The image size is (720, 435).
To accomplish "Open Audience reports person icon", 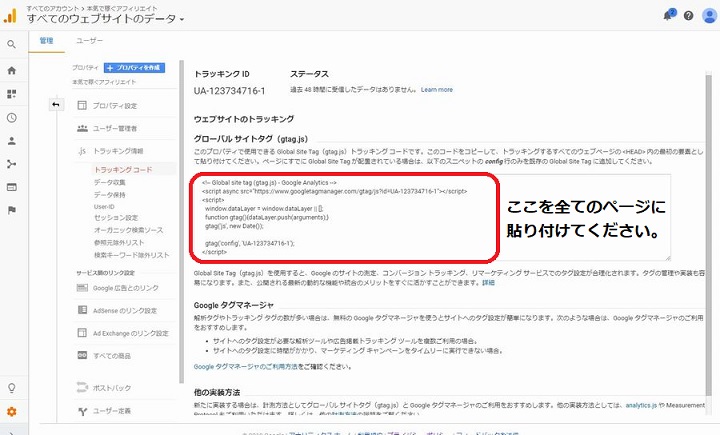I will pos(11,141).
